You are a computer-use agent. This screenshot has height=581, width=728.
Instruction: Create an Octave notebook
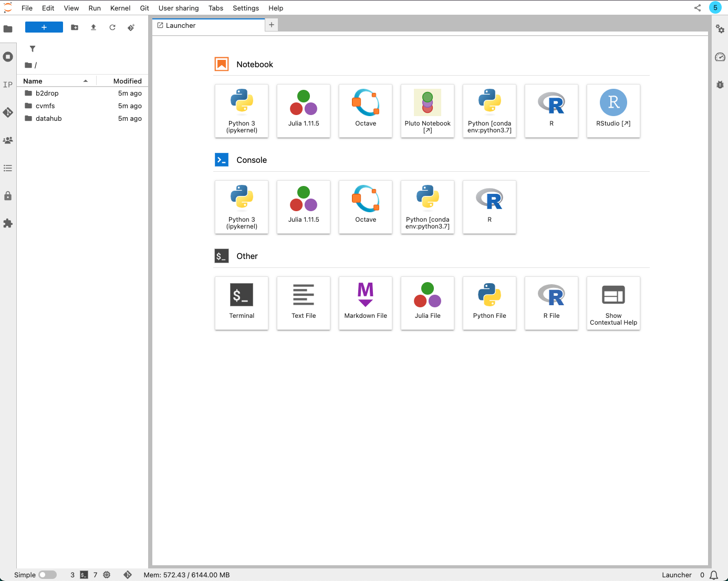click(366, 111)
